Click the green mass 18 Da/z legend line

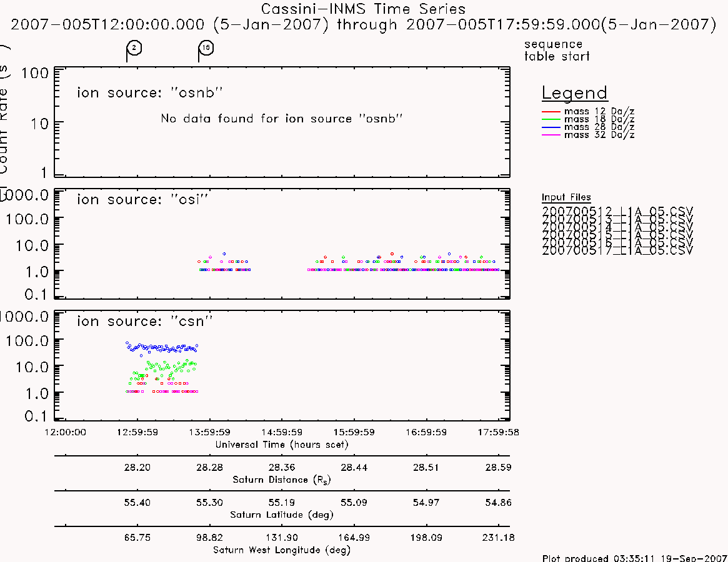(551, 120)
